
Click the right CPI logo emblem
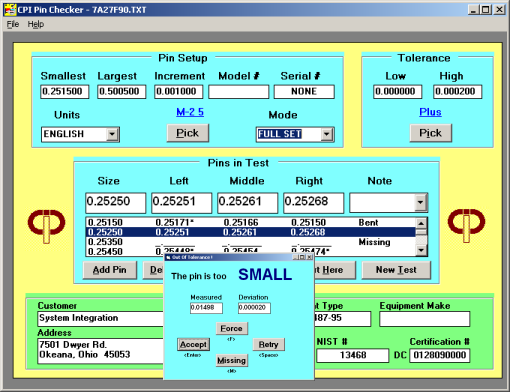coord(466,225)
